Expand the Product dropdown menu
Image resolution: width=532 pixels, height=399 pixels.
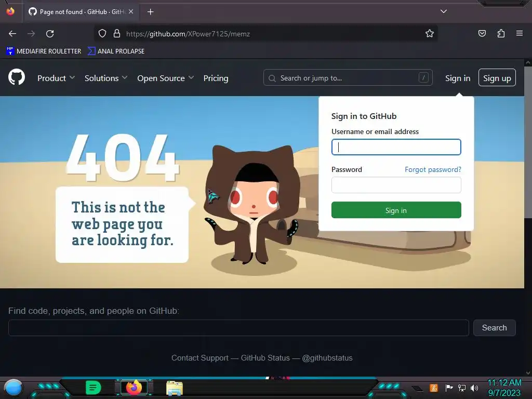(56, 78)
